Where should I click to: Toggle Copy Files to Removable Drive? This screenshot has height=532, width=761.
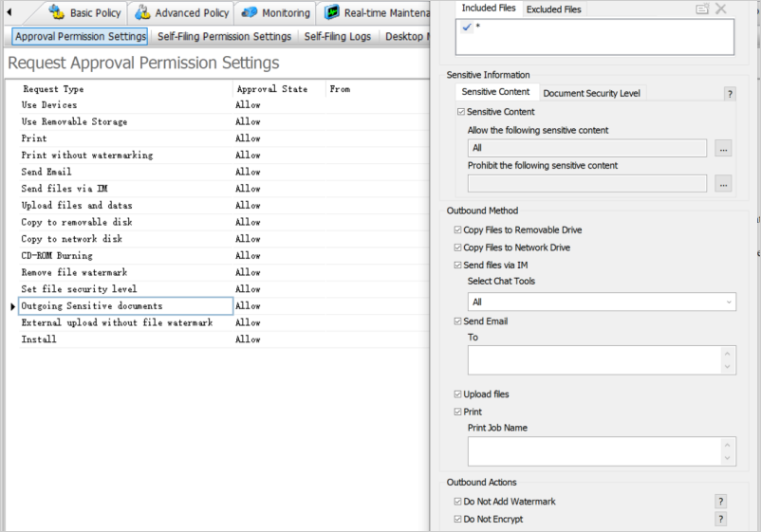coord(457,229)
